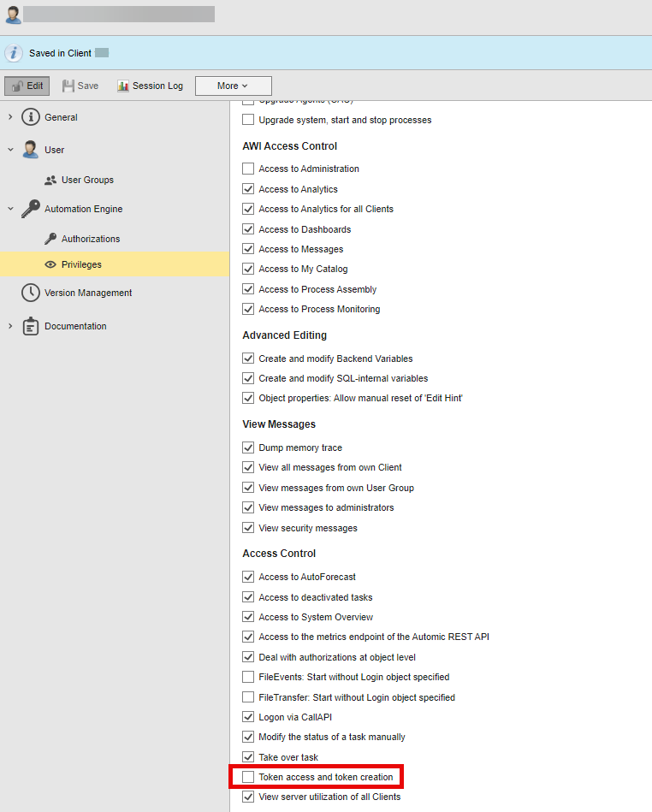The width and height of the screenshot is (652, 812).
Task: Click the Save button
Action: 80,86
